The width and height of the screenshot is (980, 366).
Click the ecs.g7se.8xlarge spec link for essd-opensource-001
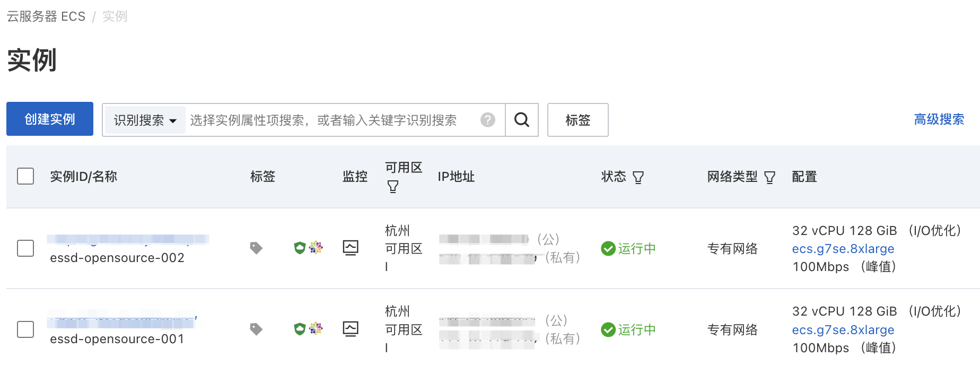pyautogui.click(x=843, y=329)
